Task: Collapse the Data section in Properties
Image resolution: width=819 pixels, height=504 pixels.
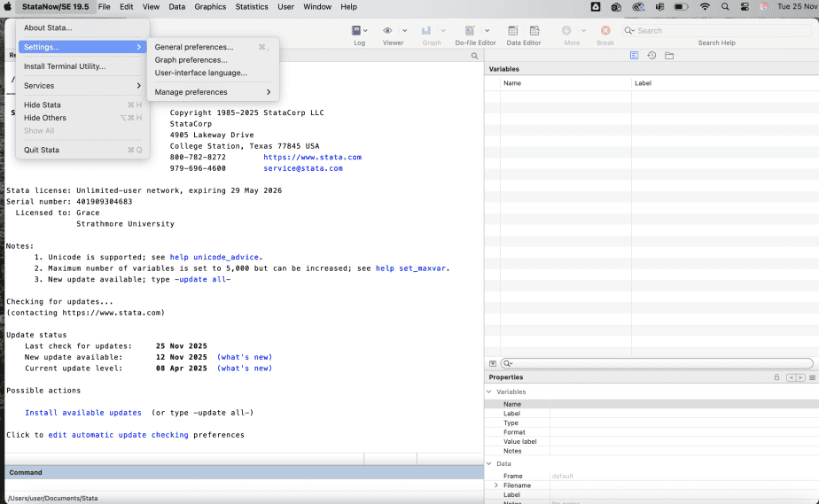Action: [x=489, y=464]
